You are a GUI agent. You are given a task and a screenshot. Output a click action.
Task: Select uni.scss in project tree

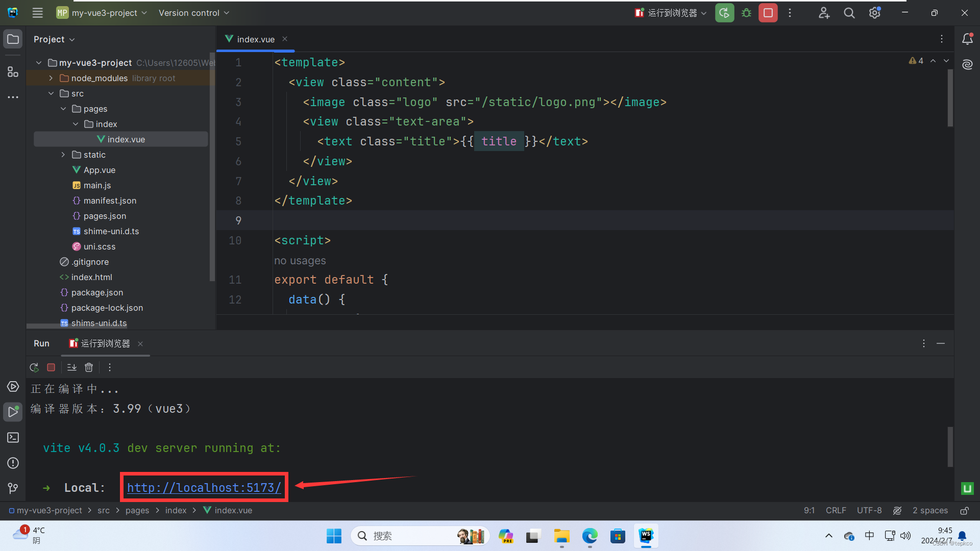pos(100,246)
